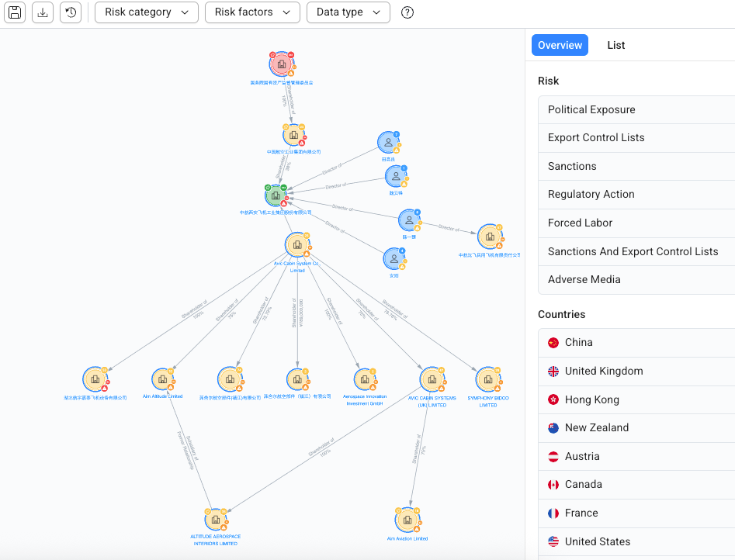The image size is (735, 560).
Task: Select the SYMPHONY BIDCO LIMITED node
Action: pos(488,379)
